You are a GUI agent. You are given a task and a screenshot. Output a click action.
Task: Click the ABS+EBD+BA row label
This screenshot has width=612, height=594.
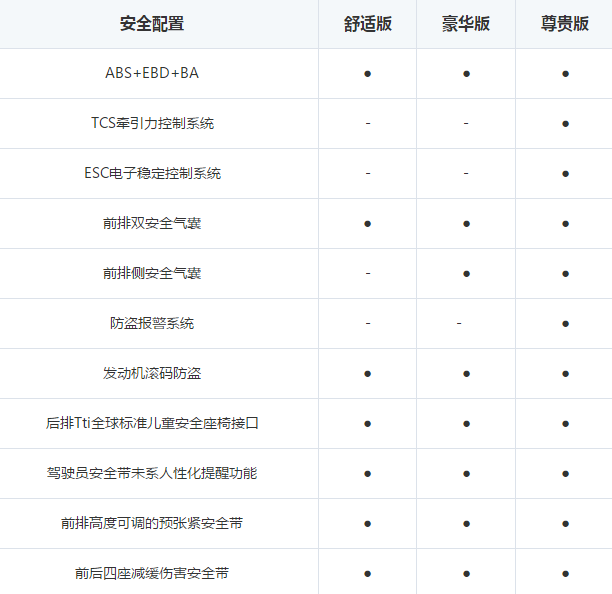pos(152,73)
